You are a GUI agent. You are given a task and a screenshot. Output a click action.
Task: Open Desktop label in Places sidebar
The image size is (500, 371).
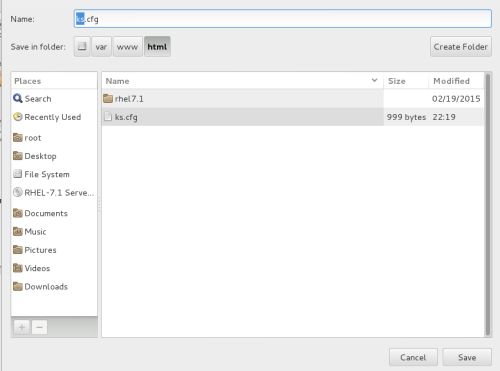coord(40,156)
